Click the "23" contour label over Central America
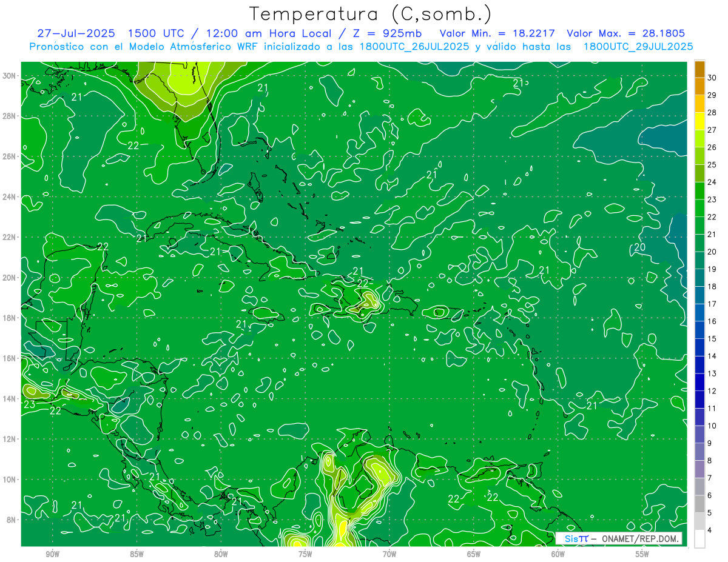728x562 pixels. click(x=29, y=405)
